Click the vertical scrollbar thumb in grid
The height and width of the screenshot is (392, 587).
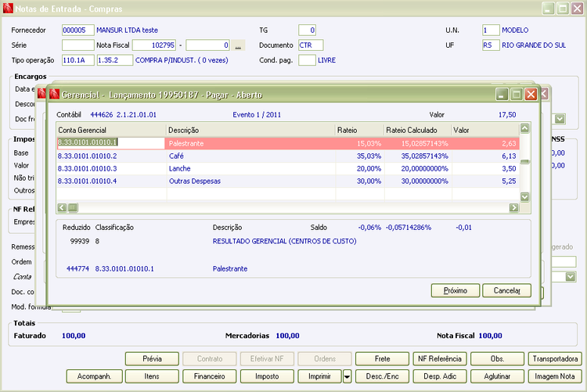[x=525, y=162]
